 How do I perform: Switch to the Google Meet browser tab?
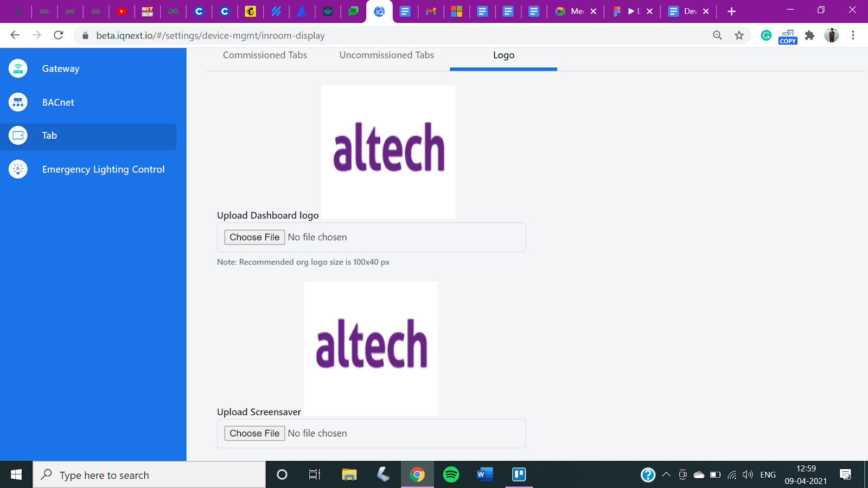point(571,11)
